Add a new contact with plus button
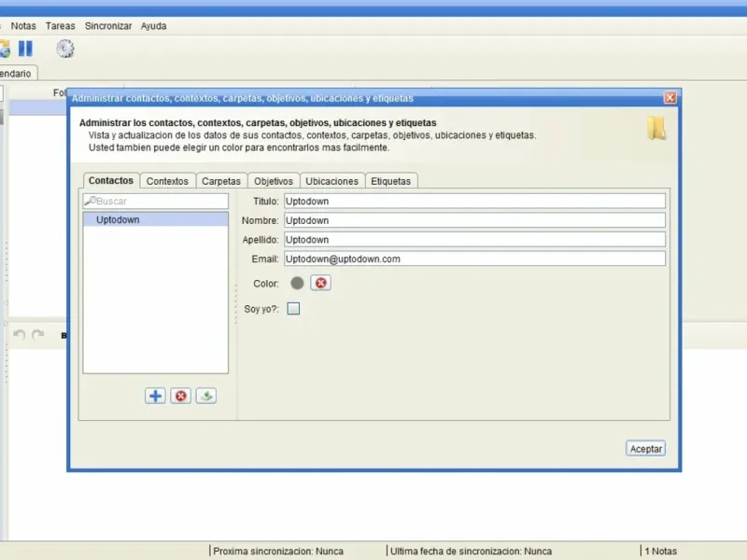 pyautogui.click(x=155, y=396)
